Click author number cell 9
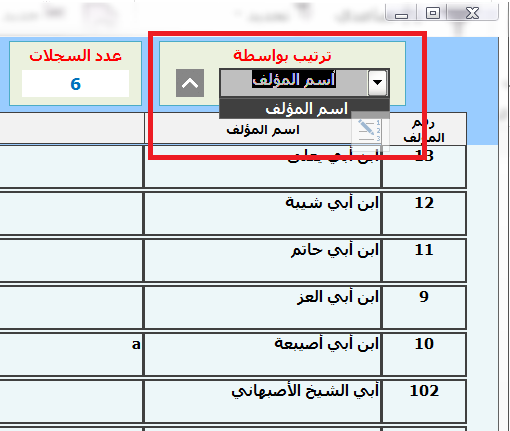Screen dimensions: 510x431 coord(424,307)
